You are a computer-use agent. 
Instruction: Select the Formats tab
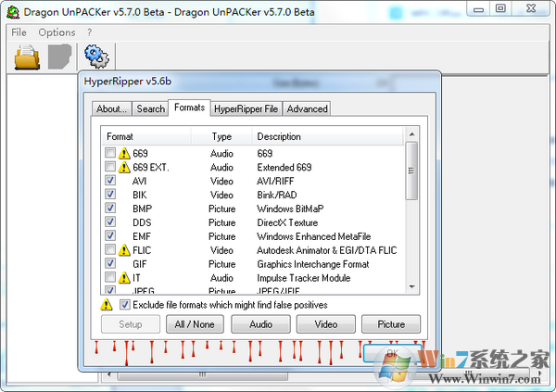coord(189,107)
